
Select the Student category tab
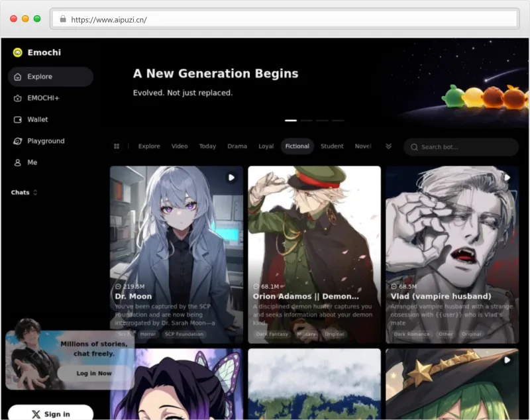(x=332, y=146)
